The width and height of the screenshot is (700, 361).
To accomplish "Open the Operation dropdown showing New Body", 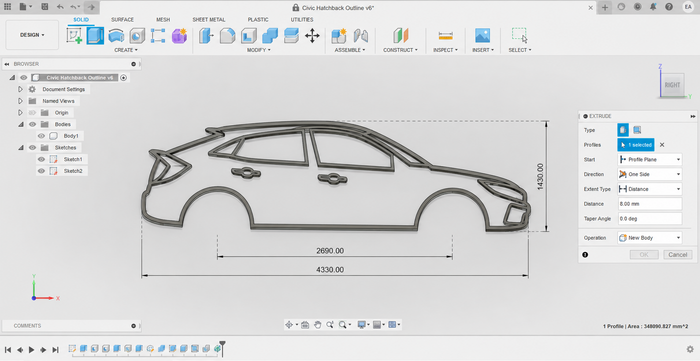I will coord(650,238).
